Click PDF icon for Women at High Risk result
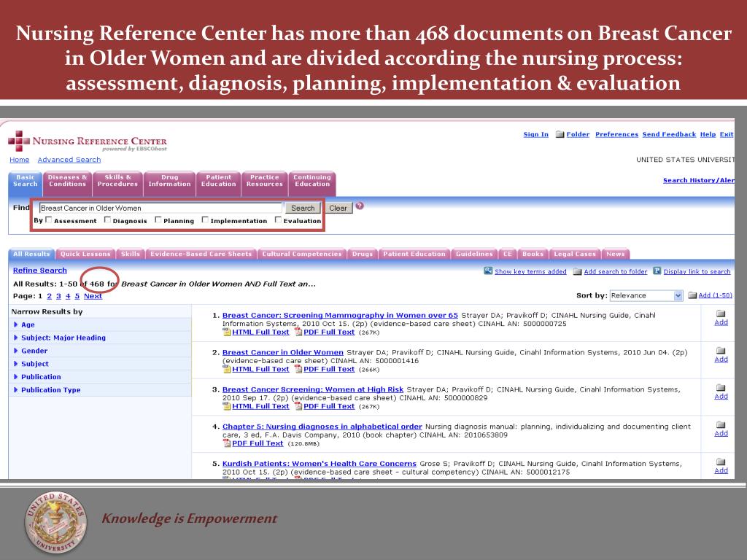 pos(298,406)
